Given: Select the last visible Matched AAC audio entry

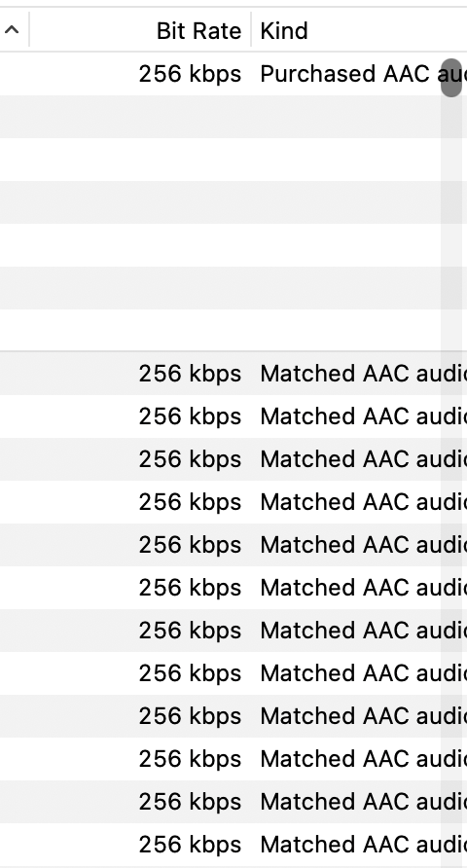Looking at the screenshot, I should point(233,845).
